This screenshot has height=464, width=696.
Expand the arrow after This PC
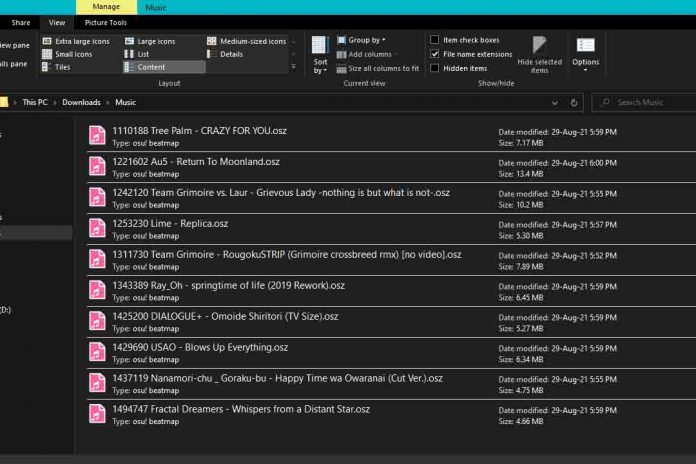click(x=55, y=103)
